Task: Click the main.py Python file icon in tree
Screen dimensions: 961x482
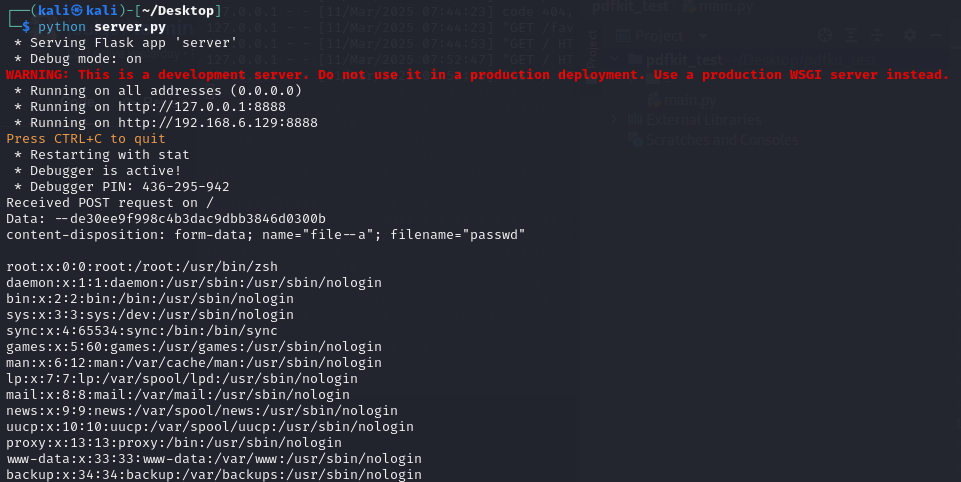Action: 654,99
